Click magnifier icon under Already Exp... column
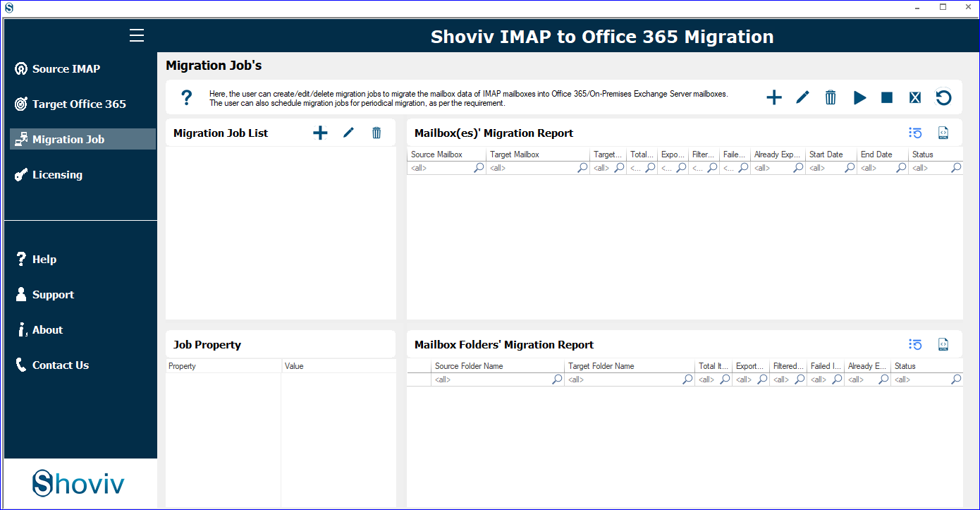 click(x=799, y=168)
